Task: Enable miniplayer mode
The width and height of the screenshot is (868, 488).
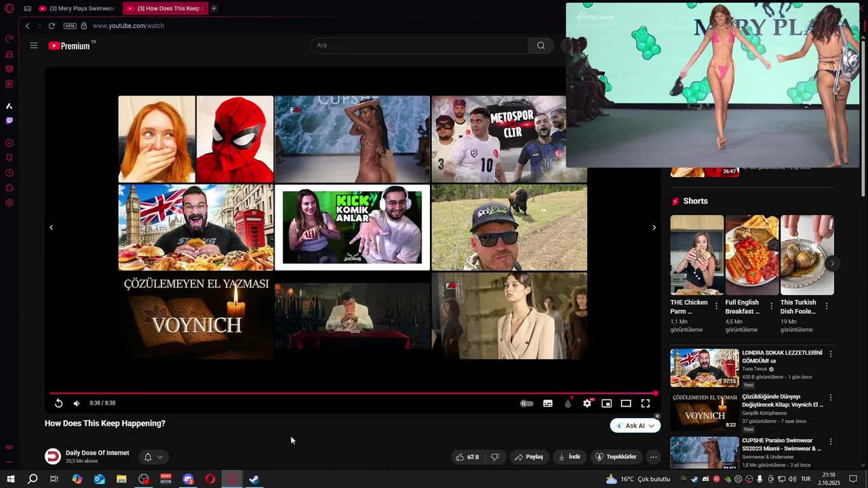Action: (x=607, y=403)
